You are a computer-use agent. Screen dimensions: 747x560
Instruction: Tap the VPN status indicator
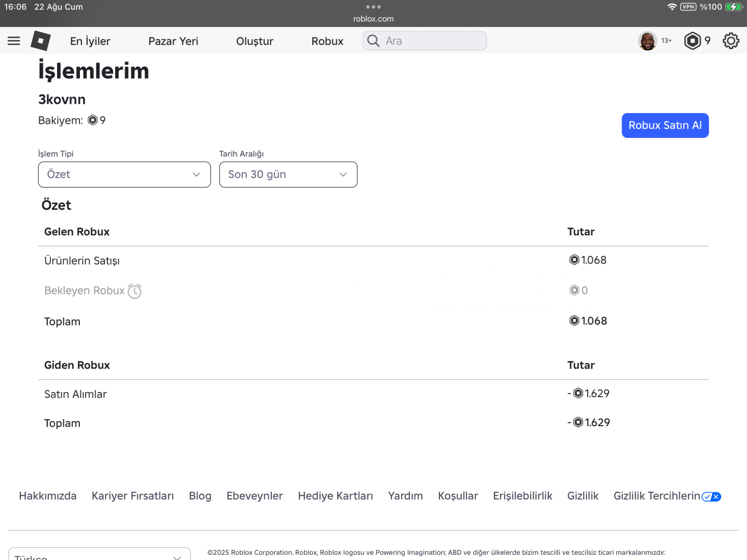pos(688,7)
